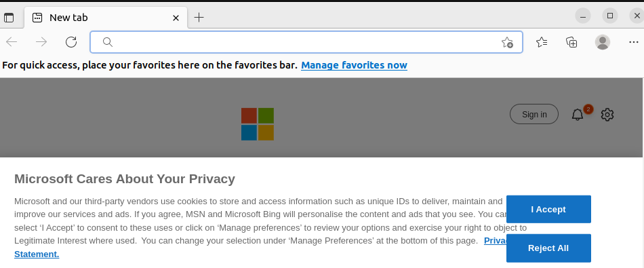
Task: Close the New tab tab
Action: tap(176, 18)
